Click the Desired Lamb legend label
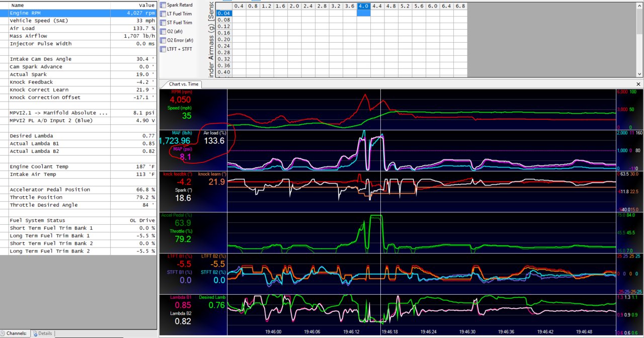 pos(212,297)
